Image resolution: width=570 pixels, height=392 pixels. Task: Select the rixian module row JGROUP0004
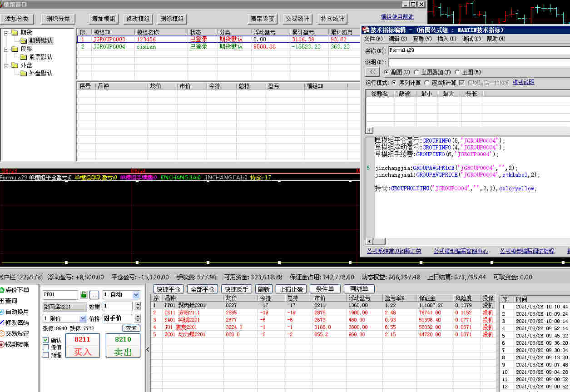pyautogui.click(x=218, y=47)
